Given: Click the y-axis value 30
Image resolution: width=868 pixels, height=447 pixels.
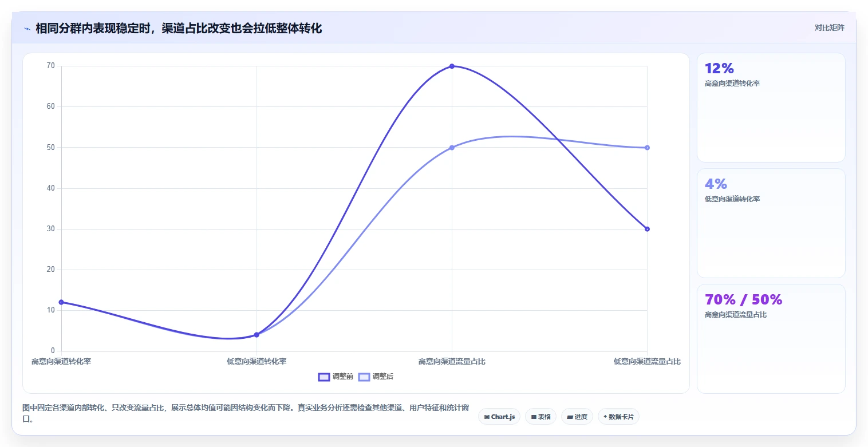Looking at the screenshot, I should [x=51, y=229].
